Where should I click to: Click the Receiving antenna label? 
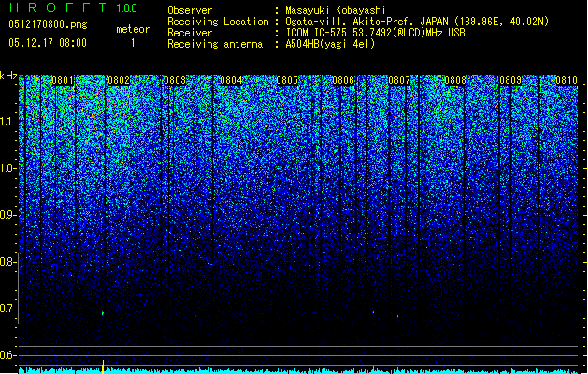(x=215, y=44)
